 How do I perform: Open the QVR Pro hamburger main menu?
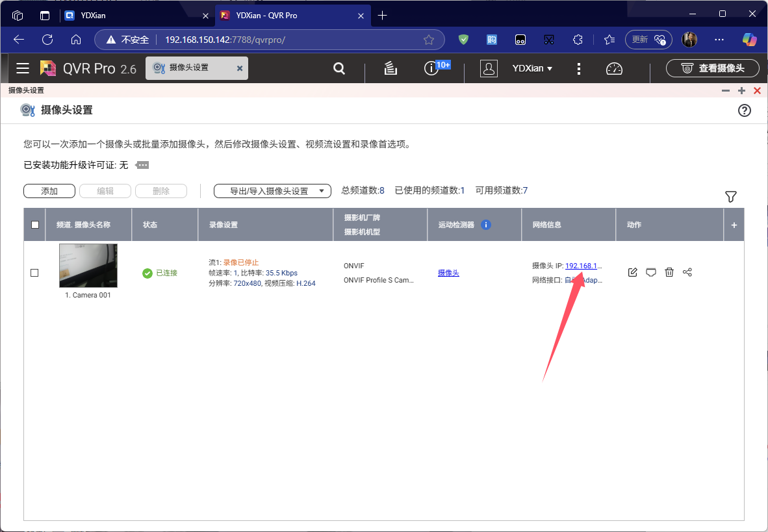(x=23, y=69)
